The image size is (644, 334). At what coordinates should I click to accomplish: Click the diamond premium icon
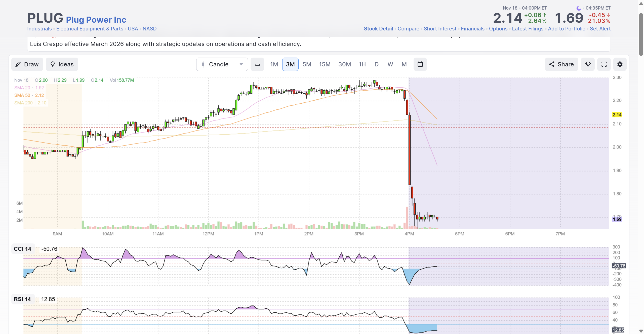(588, 64)
